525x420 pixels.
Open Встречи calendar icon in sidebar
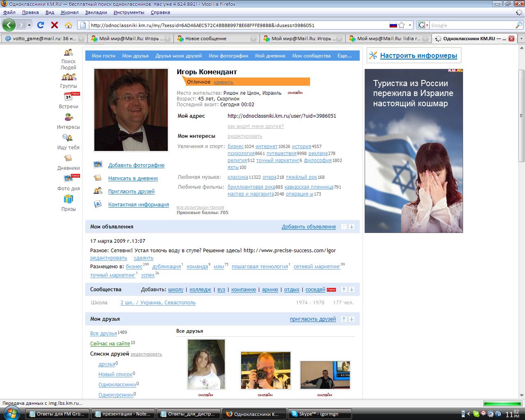68,97
